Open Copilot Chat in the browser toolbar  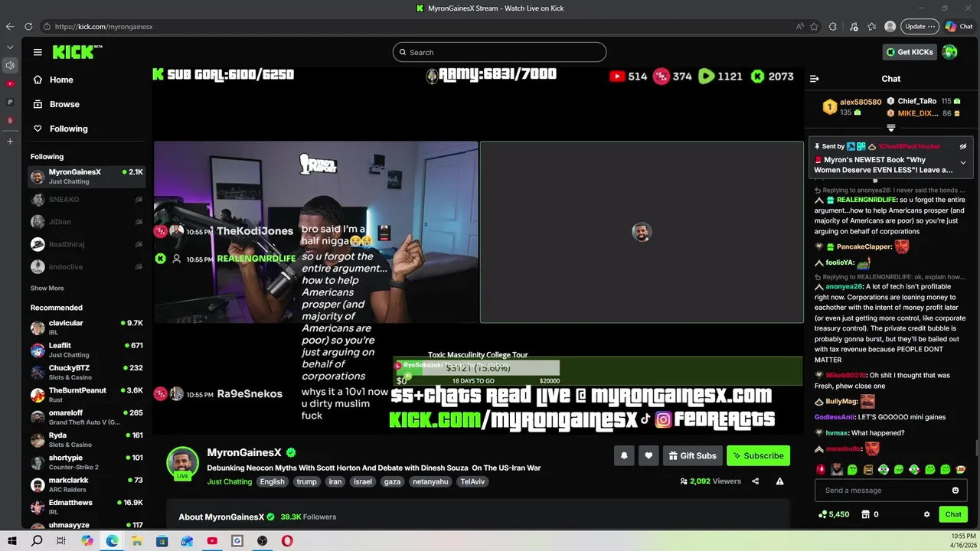[959, 26]
